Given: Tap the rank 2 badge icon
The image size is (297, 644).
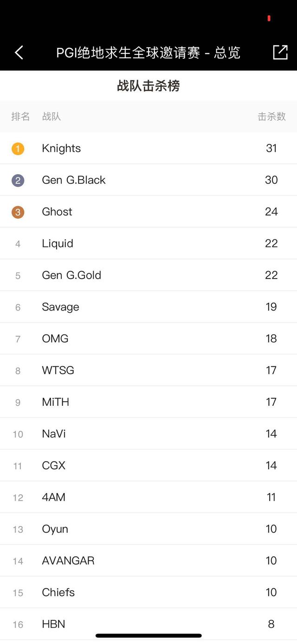Looking at the screenshot, I should click(18, 180).
